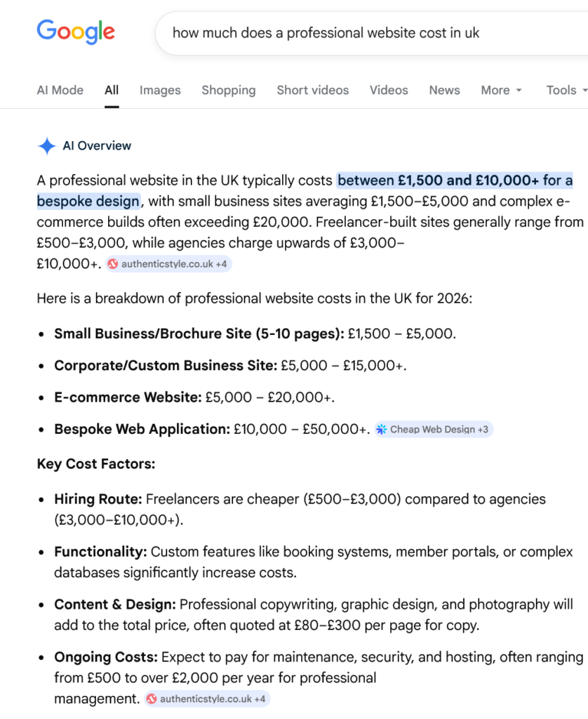
Task: Open the News results tab
Action: click(444, 90)
